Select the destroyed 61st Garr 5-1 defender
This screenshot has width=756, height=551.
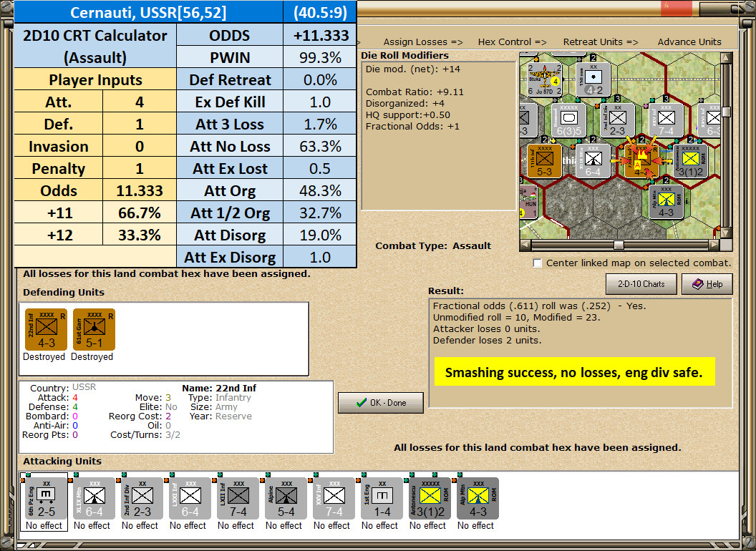pyautogui.click(x=94, y=330)
